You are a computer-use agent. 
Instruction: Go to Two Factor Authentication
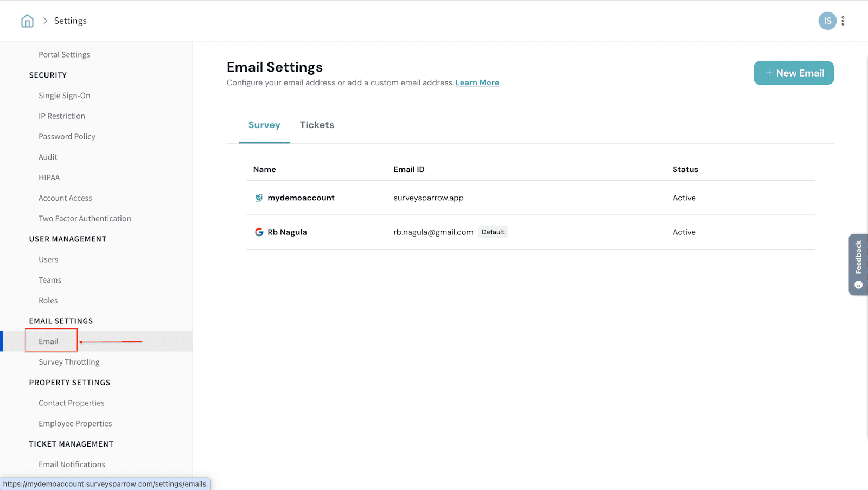tap(85, 219)
